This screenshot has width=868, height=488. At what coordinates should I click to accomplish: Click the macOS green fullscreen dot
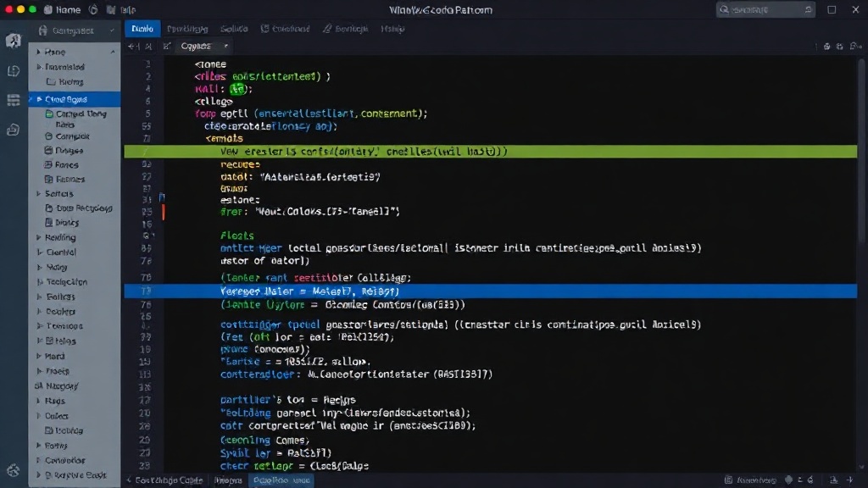click(x=32, y=9)
